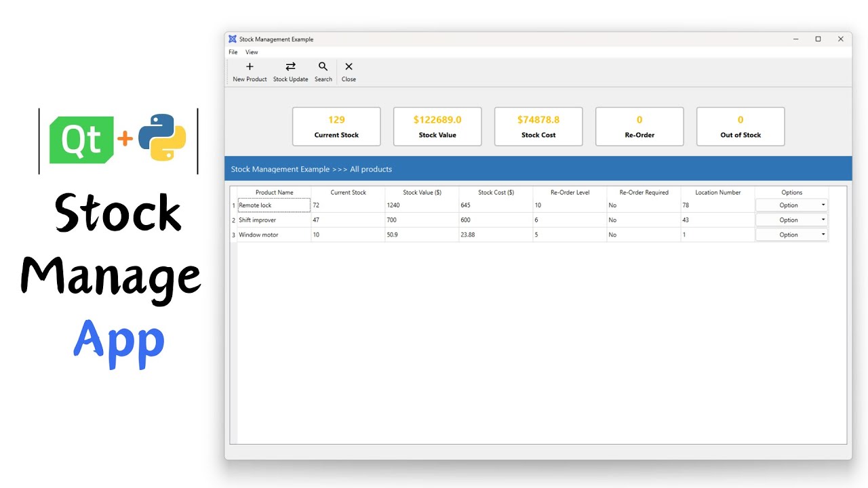Open the Stock Update toolbar icon
Screen dimensions: 868x488
[x=290, y=66]
